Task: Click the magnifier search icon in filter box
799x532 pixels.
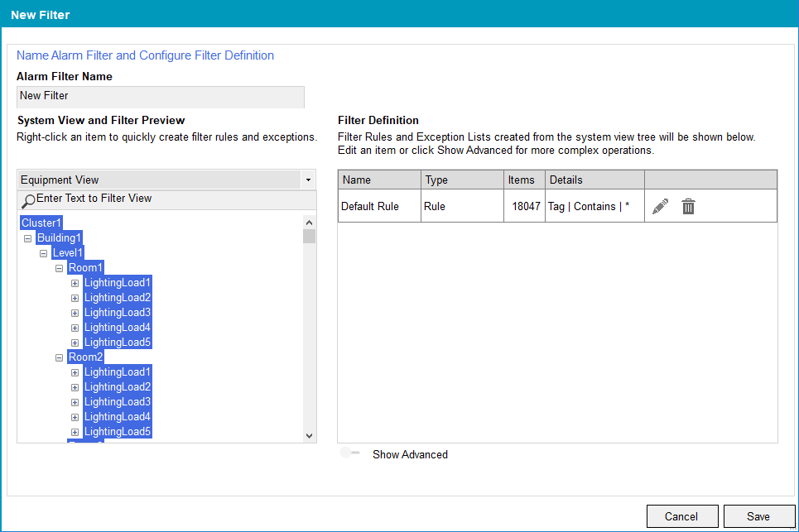Action: (28, 200)
